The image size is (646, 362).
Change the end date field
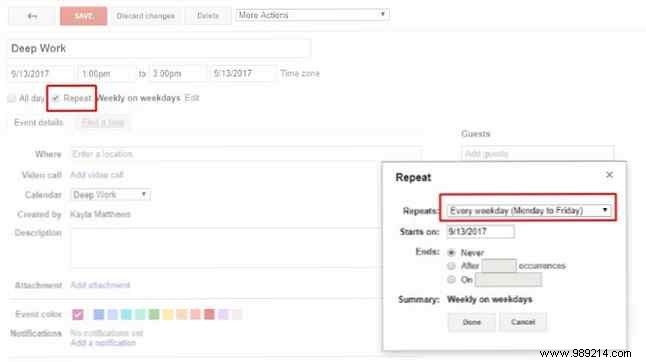click(x=242, y=74)
